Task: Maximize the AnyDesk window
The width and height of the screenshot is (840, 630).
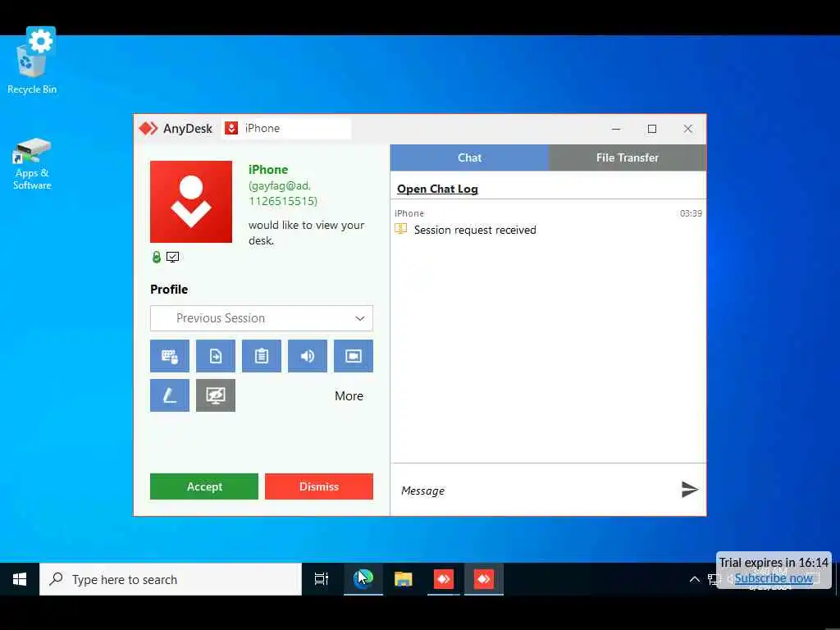Action: pyautogui.click(x=652, y=129)
